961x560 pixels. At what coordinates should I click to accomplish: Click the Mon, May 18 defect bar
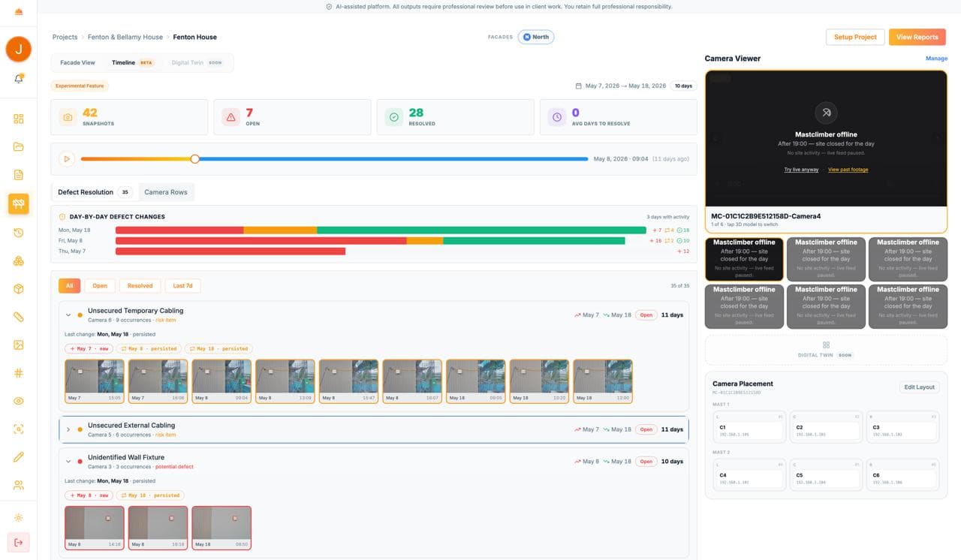[x=381, y=230]
